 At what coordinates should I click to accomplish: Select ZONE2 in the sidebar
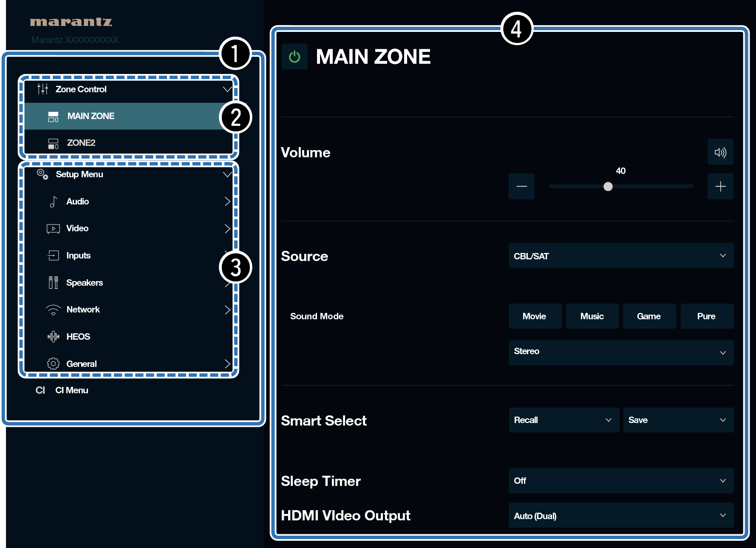81,143
